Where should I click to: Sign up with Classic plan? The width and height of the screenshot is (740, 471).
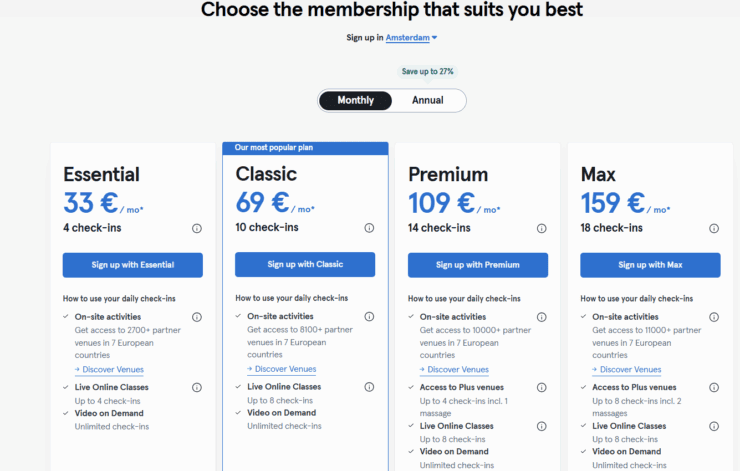click(305, 265)
